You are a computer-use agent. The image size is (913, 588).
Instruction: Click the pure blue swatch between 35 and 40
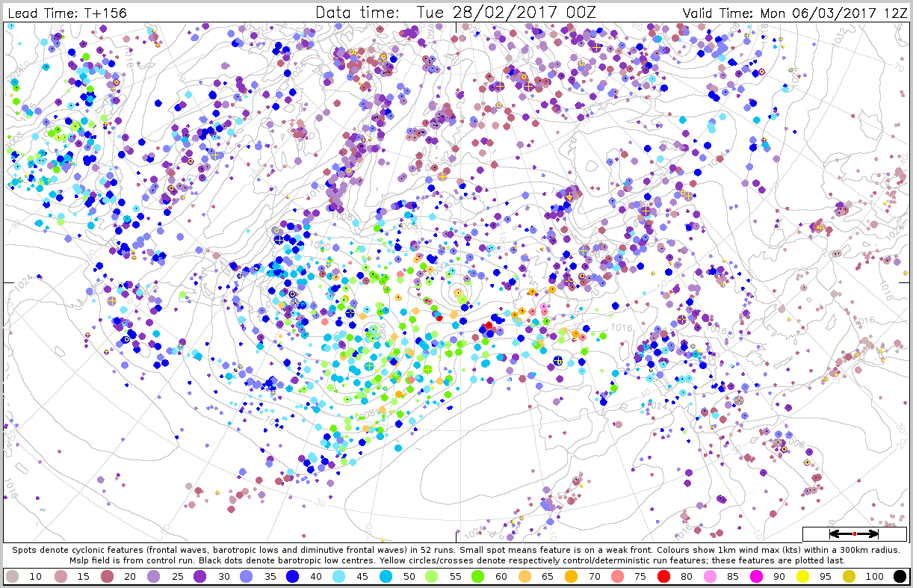(x=293, y=576)
